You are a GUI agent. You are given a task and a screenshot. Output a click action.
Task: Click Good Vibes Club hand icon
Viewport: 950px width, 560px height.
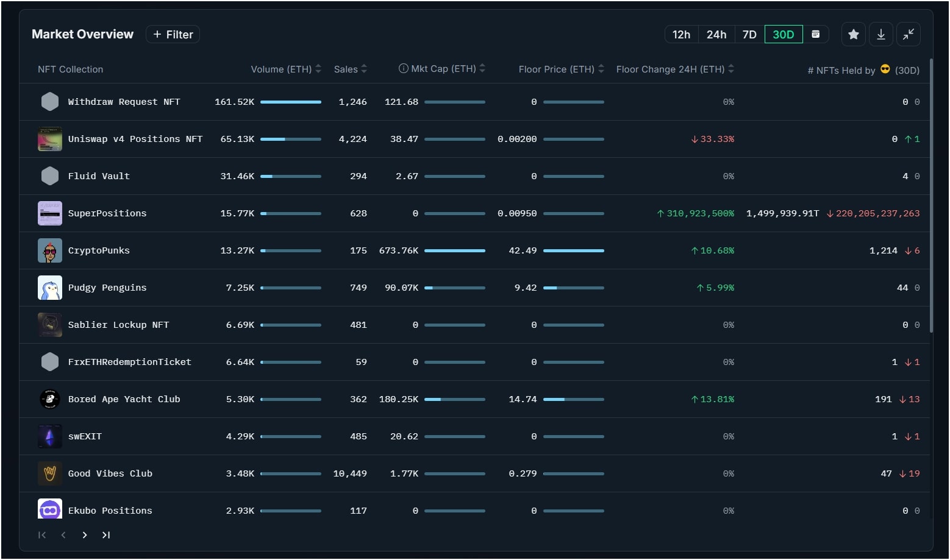tap(50, 473)
